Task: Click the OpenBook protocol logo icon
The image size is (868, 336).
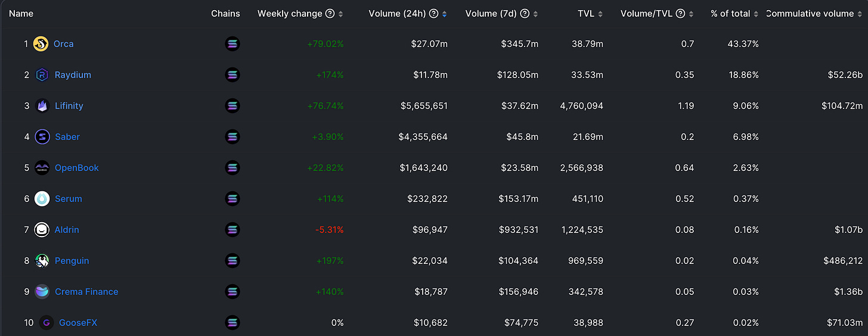Action: coord(42,167)
